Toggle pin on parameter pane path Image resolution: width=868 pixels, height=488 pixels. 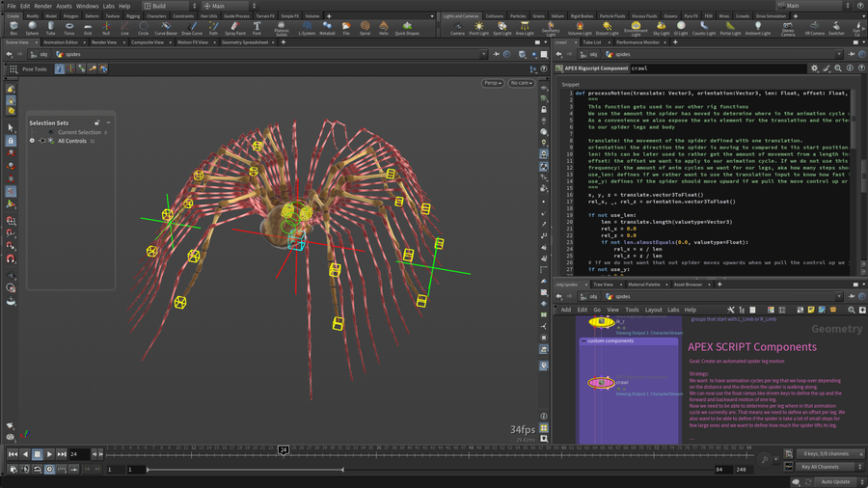click(x=852, y=54)
